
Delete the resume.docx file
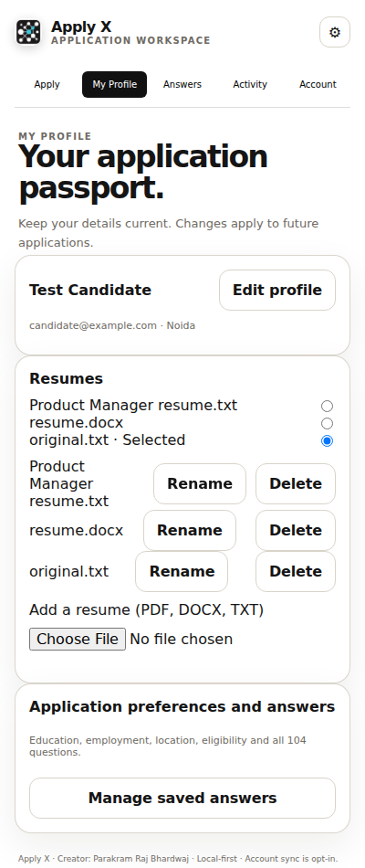[296, 530]
